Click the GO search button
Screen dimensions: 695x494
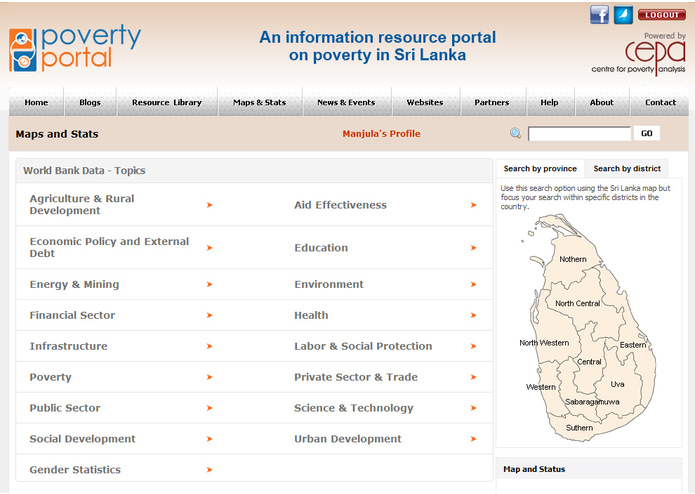click(x=647, y=133)
